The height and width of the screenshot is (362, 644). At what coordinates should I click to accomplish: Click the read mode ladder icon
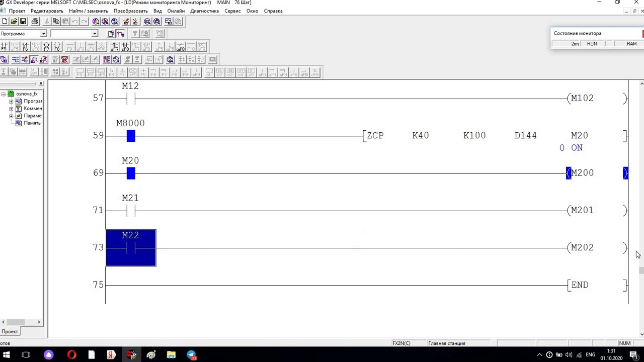click(x=15, y=59)
